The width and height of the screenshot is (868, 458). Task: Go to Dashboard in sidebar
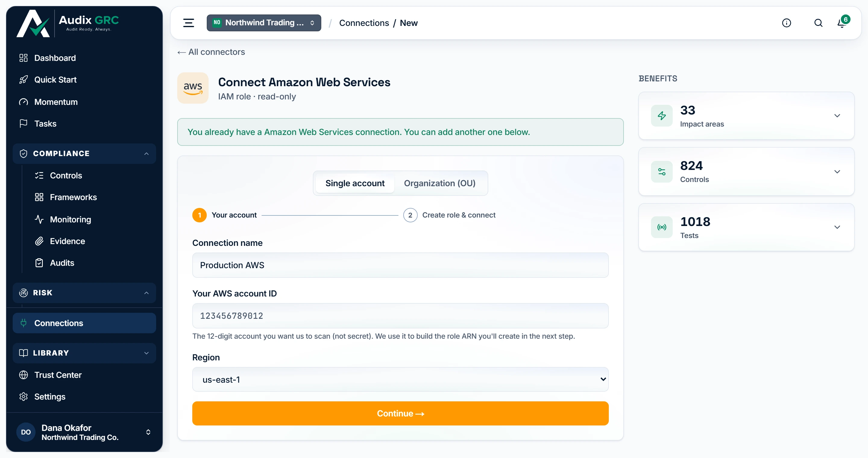55,58
